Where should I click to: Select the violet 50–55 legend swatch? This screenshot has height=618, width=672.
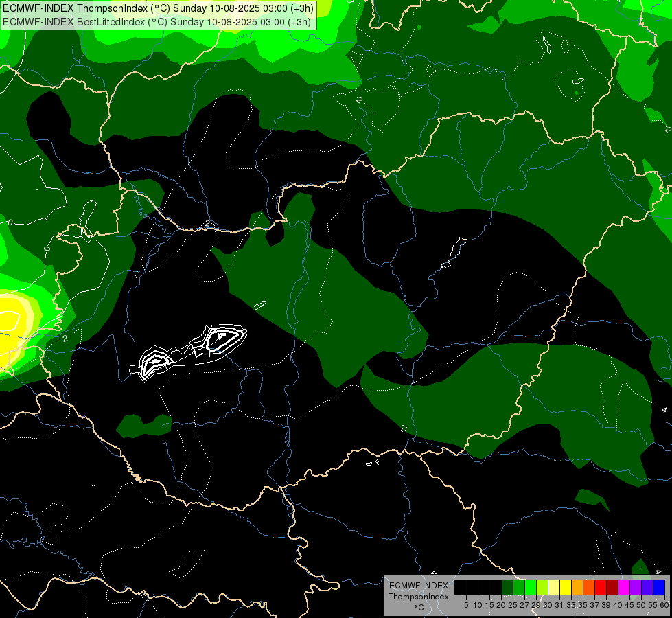tap(647, 587)
